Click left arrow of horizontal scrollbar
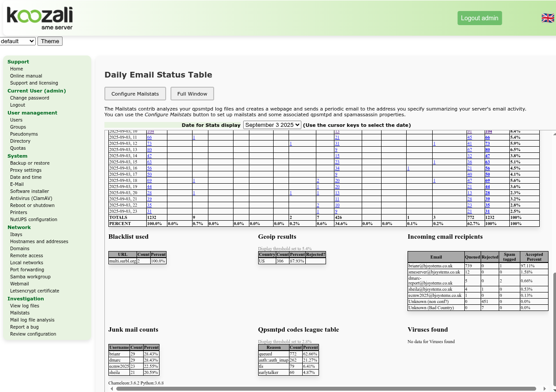 click(x=111, y=389)
